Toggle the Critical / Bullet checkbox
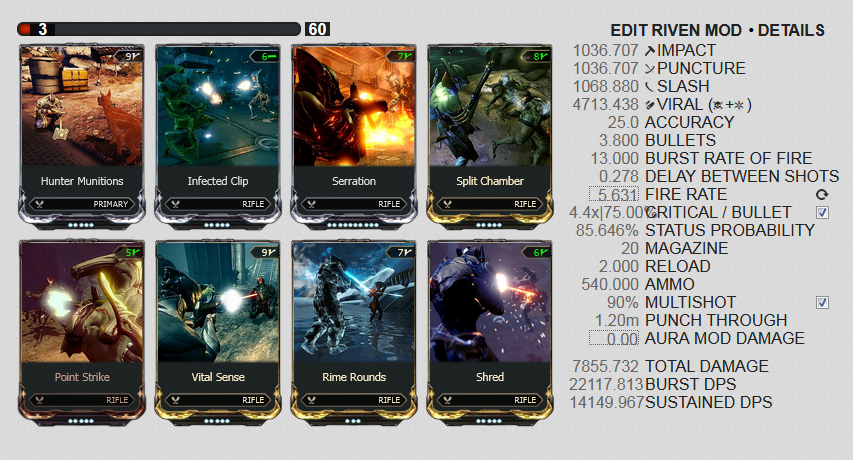The height and width of the screenshot is (460, 853). click(823, 213)
